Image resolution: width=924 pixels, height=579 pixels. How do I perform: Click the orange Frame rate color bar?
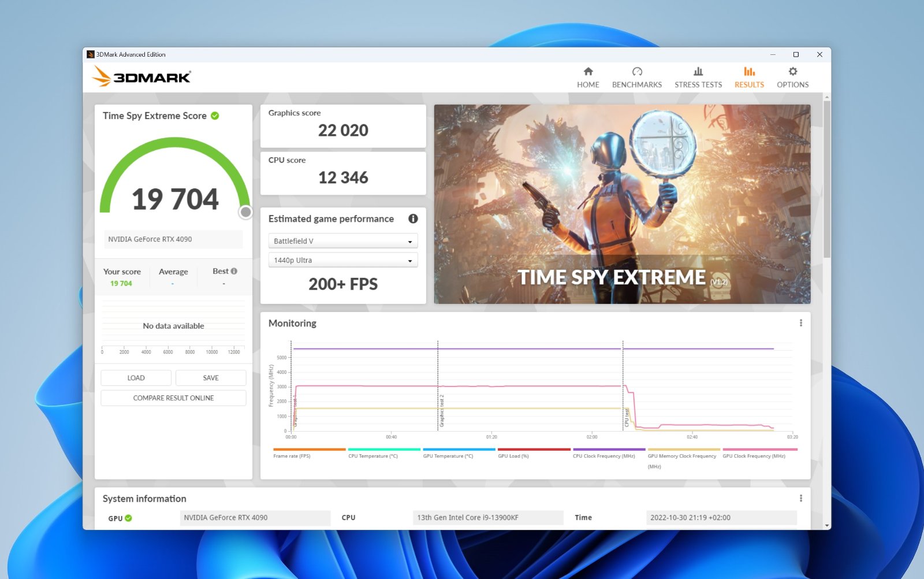point(310,449)
